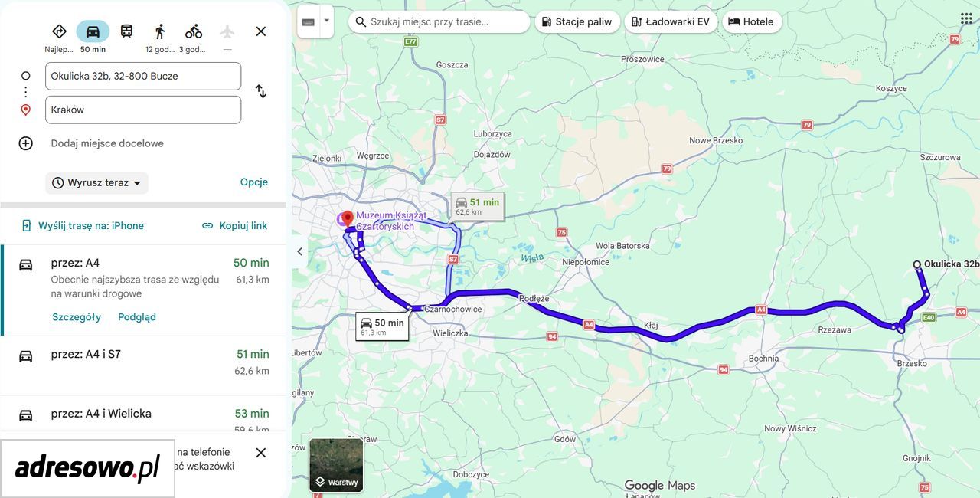
Task: Close the directions panel
Action: (x=261, y=31)
